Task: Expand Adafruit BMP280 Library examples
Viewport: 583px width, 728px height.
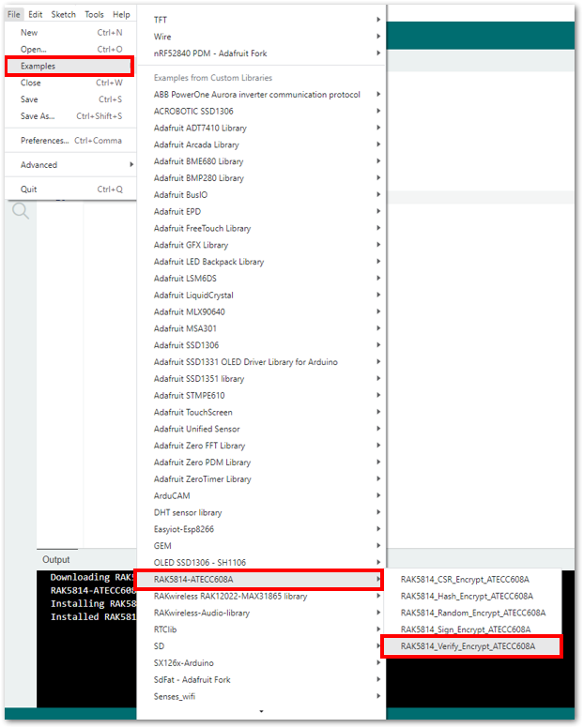Action: click(x=262, y=178)
